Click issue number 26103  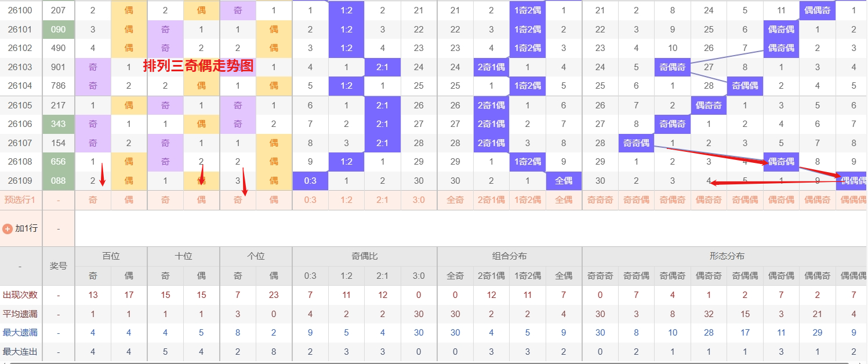(x=20, y=67)
